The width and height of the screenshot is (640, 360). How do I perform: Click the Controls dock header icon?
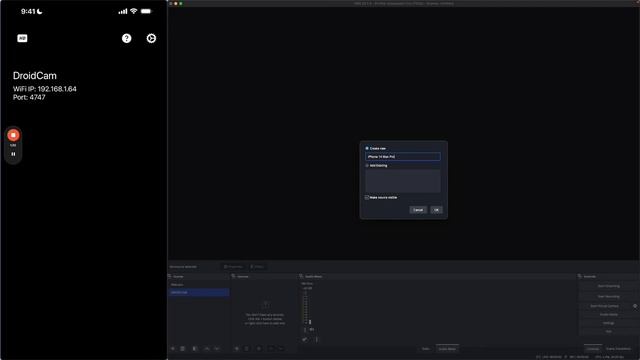(580, 276)
